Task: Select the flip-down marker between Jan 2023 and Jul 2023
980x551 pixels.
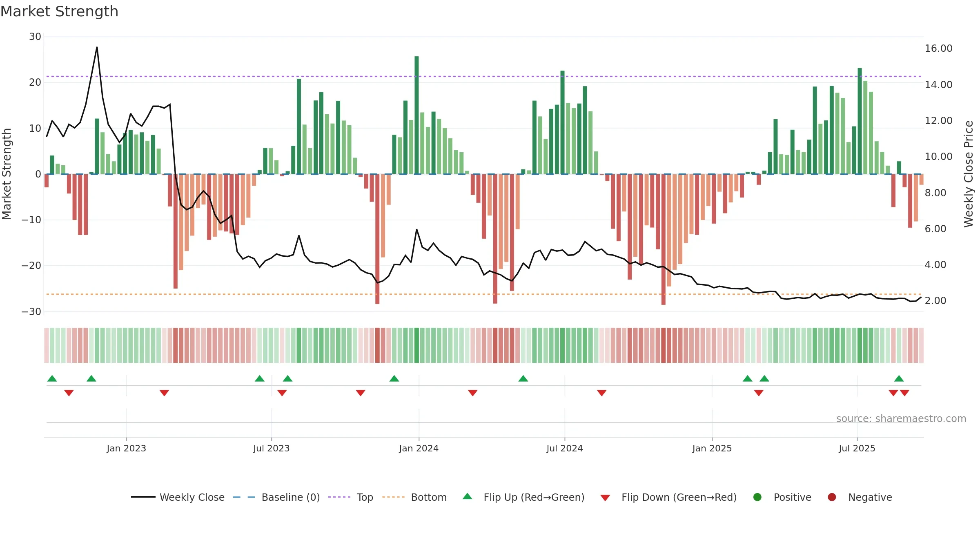Action: (164, 393)
